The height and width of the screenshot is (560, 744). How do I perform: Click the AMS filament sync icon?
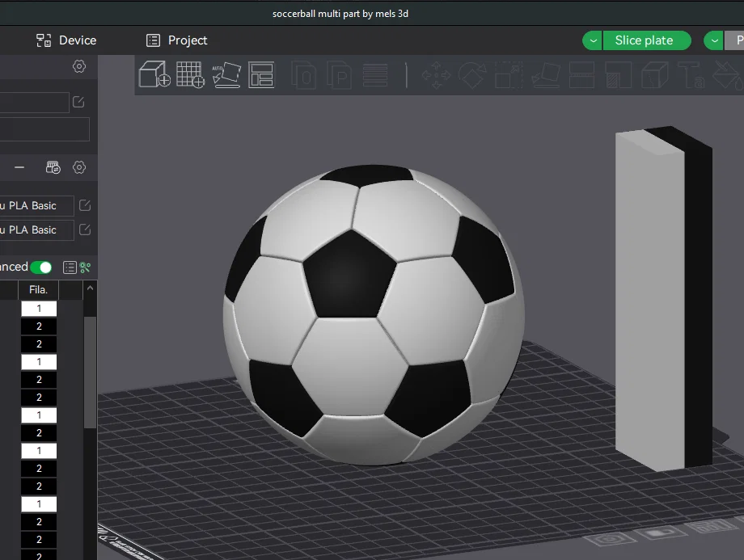(53, 168)
